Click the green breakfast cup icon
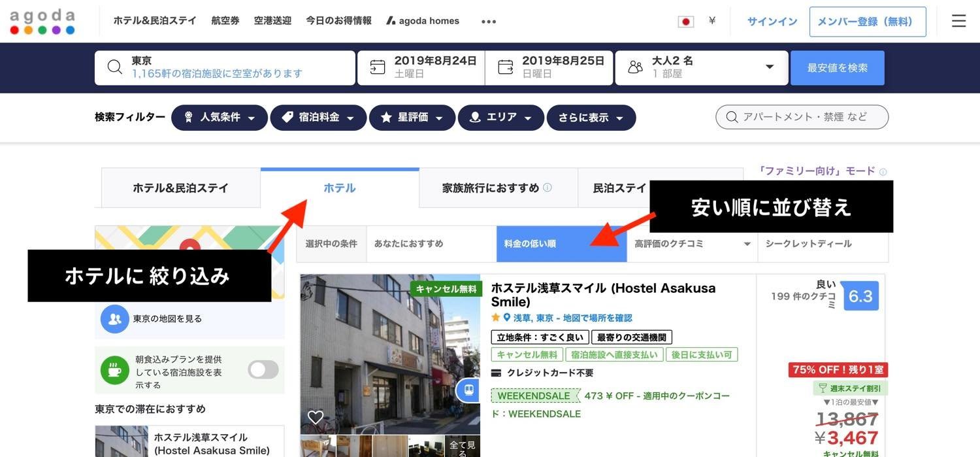The width and height of the screenshot is (980, 457). (x=114, y=370)
